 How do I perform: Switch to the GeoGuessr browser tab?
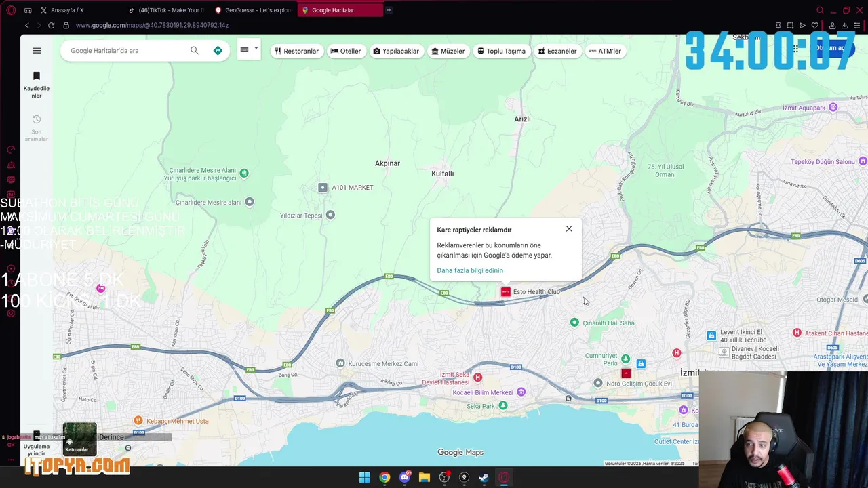tap(253, 10)
